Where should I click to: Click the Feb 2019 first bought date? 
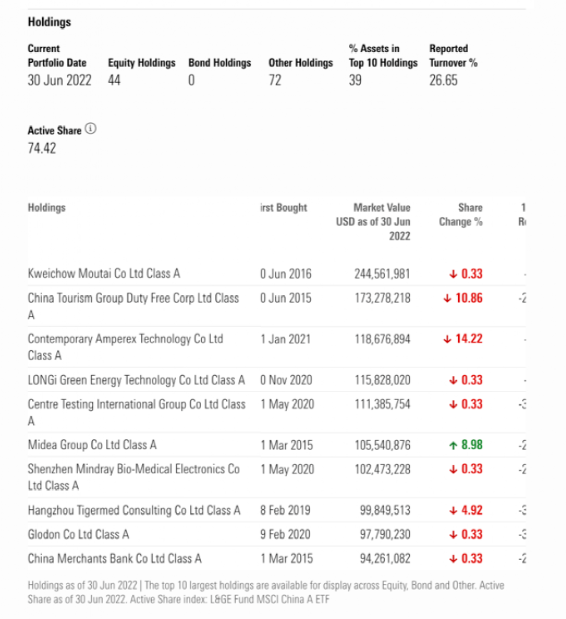(x=285, y=510)
